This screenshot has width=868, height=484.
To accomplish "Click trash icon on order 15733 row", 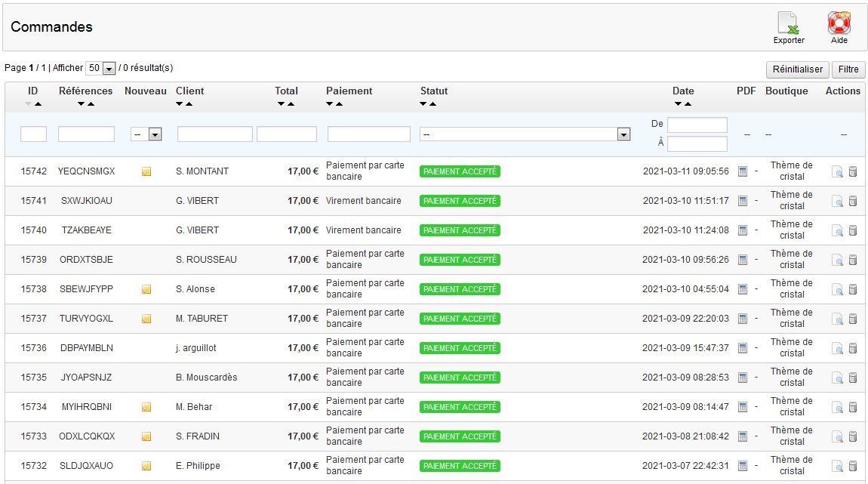I will 853,436.
